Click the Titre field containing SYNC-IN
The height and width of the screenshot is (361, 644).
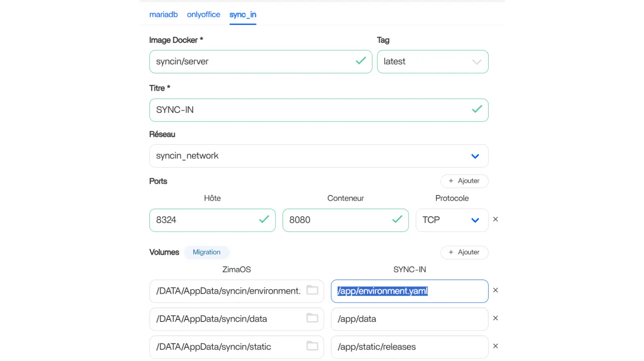(310, 110)
